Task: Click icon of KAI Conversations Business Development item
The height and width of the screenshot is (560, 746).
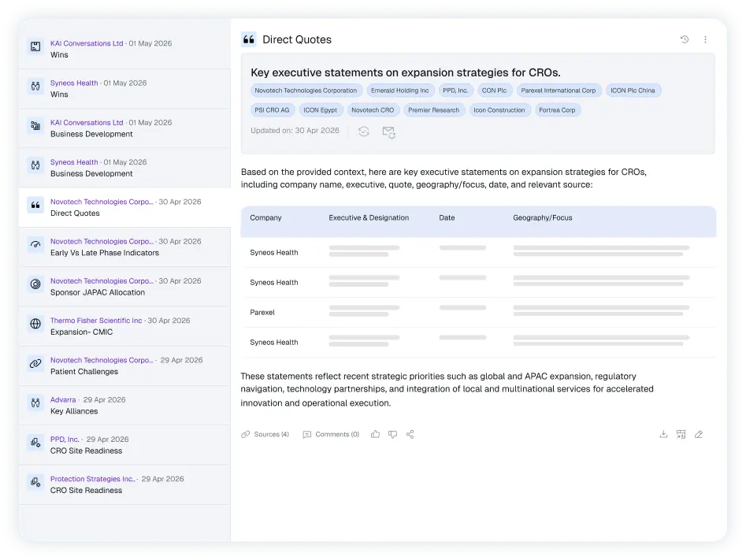Action: (35, 125)
